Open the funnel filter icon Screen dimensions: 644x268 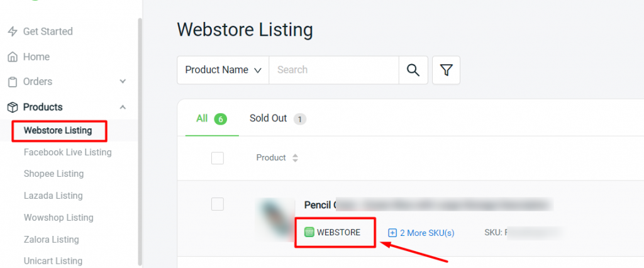click(446, 70)
